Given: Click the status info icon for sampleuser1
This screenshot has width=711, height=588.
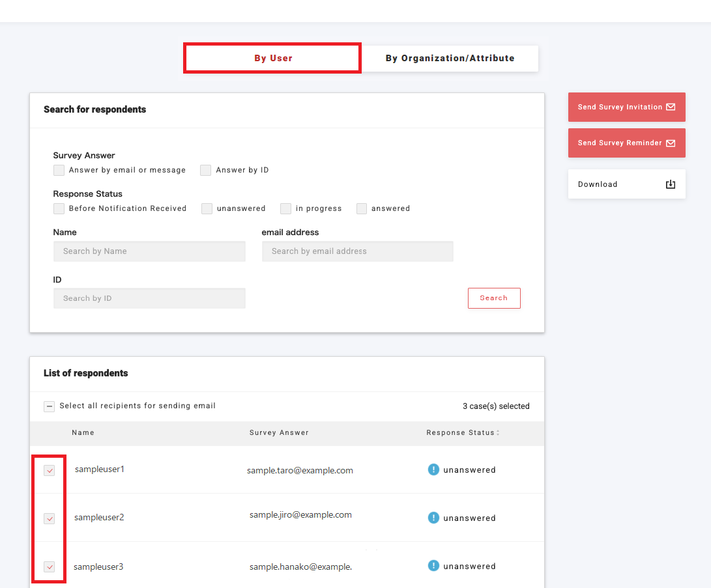Looking at the screenshot, I should click(433, 469).
